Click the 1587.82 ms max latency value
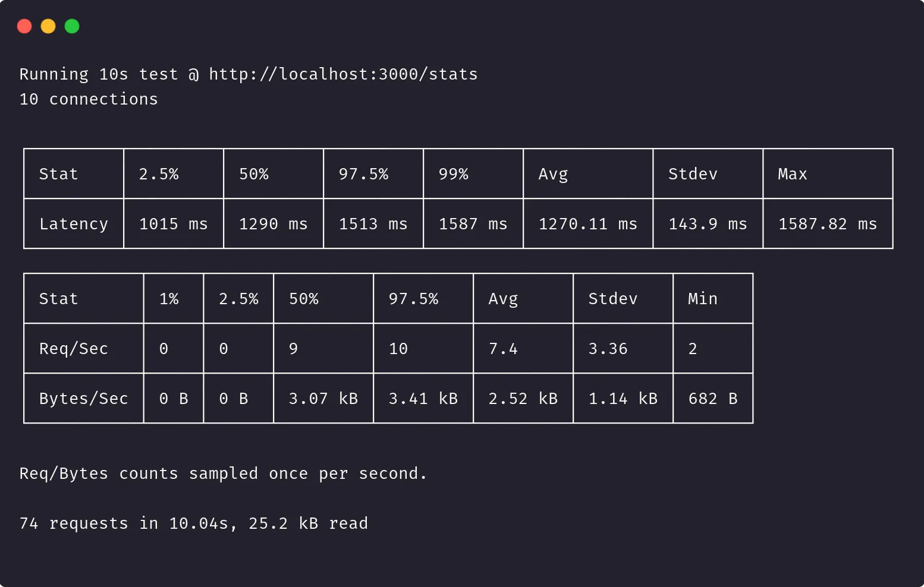 click(x=827, y=224)
